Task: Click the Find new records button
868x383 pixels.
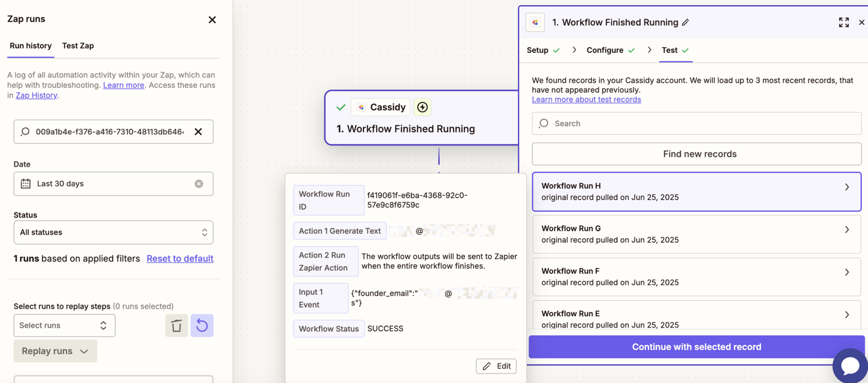Action: coord(697,154)
